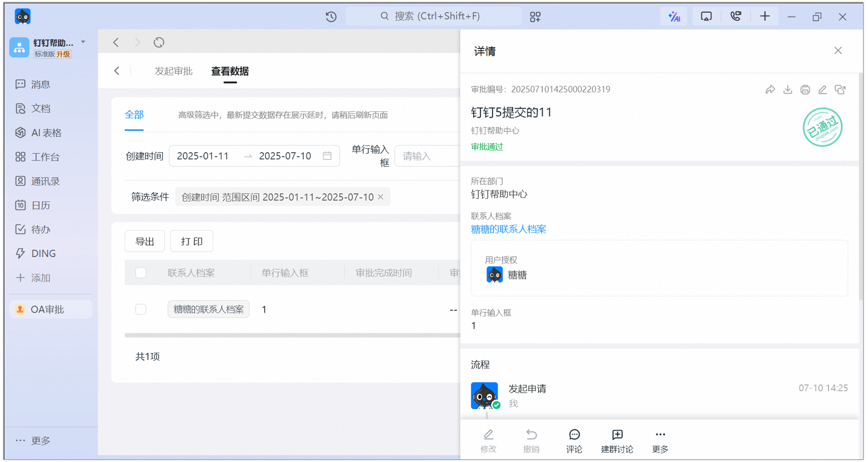This screenshot has height=462, width=868.
Task: Check the box for 糖糖的联系人档案 row
Action: [x=141, y=309]
